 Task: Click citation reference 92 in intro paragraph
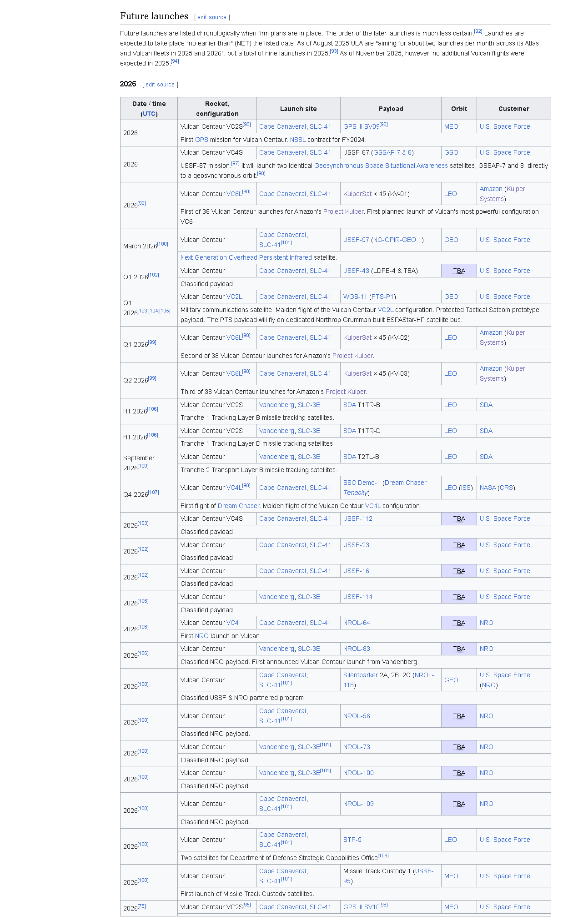[x=478, y=31]
